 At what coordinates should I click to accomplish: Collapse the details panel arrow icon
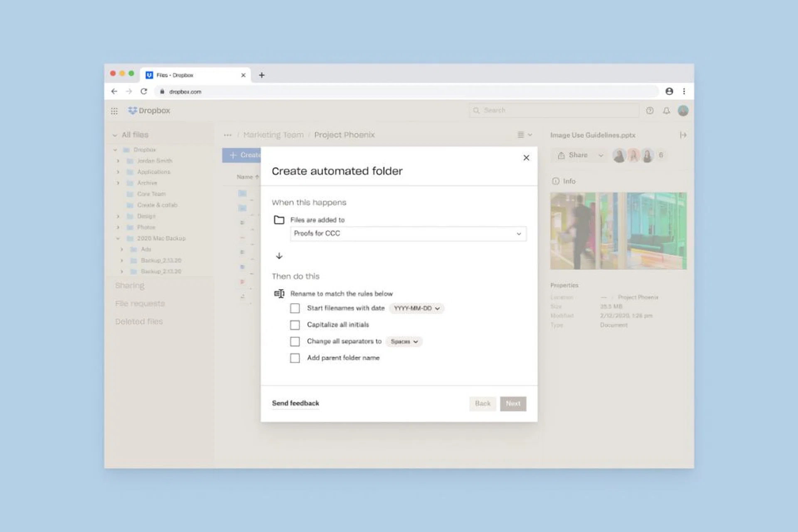683,135
